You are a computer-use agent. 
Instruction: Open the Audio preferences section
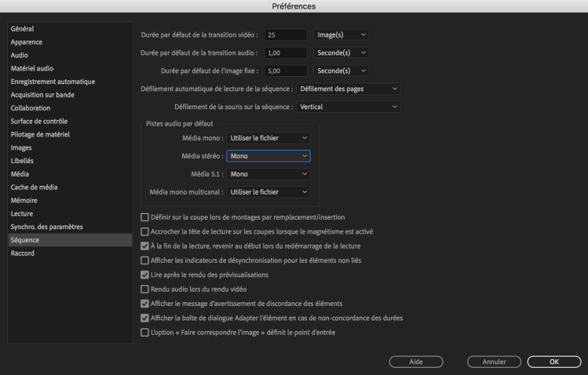point(20,56)
